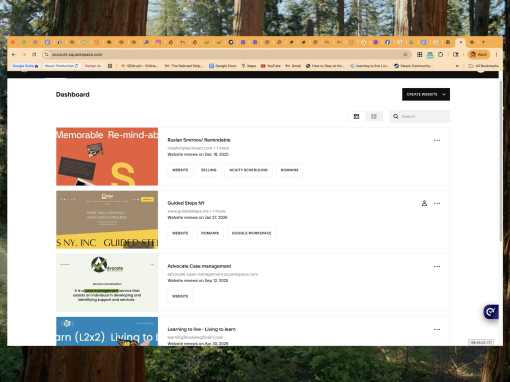Click the circular sync extension icon
Image resolution: width=510 pixels, height=382 pixels.
441,54
